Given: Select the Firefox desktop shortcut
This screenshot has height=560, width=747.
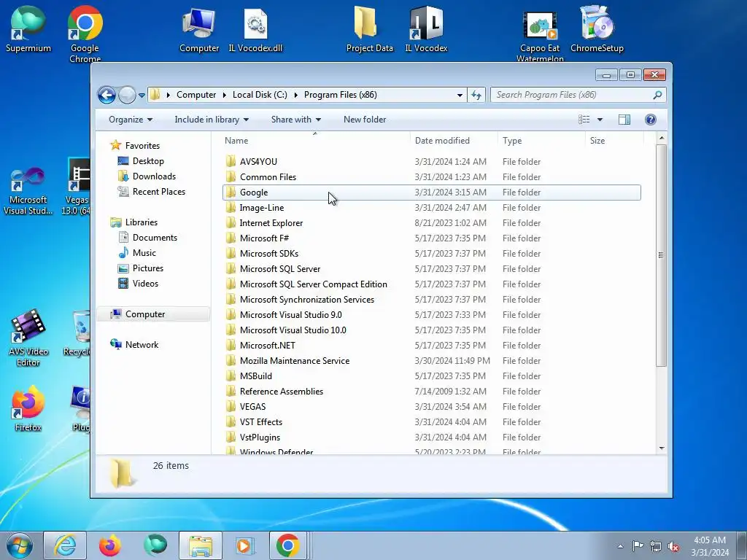Looking at the screenshot, I should click(x=28, y=410).
